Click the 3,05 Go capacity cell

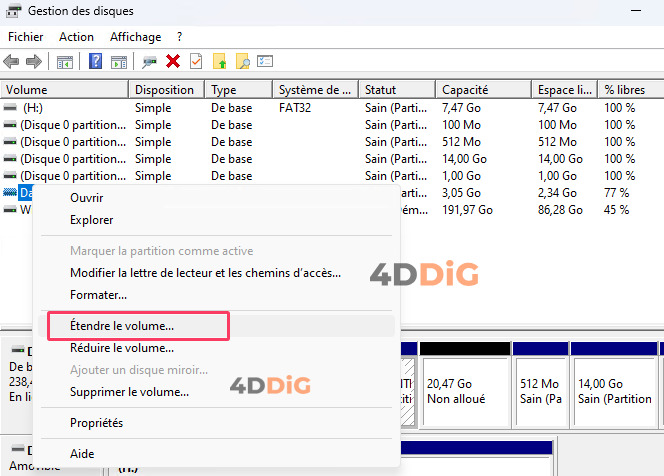pos(461,193)
